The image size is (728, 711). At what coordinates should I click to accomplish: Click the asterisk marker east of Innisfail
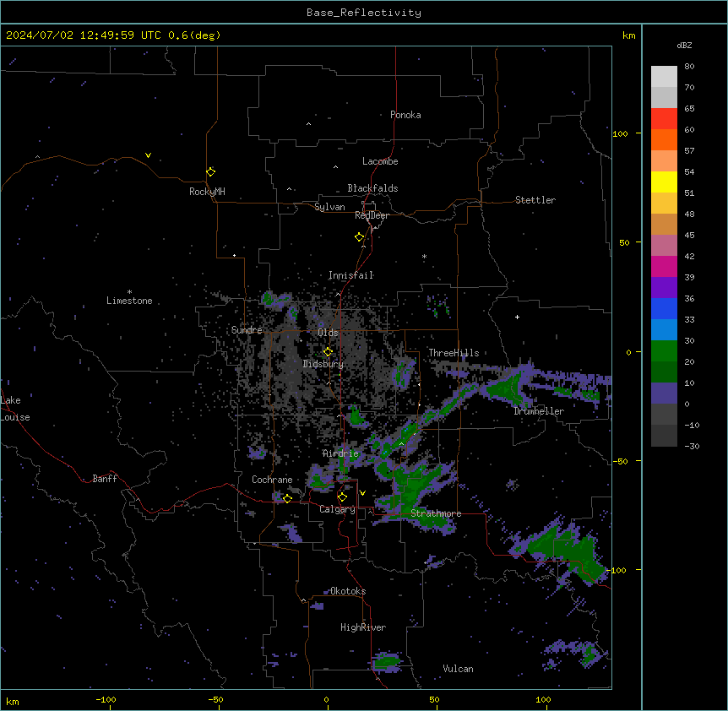point(424,256)
